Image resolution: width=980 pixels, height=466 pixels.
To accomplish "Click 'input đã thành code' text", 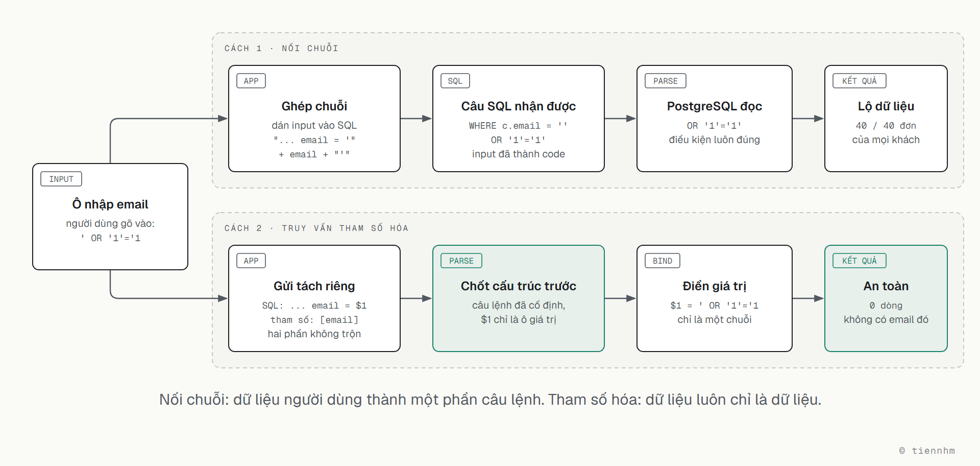I will 519,154.
